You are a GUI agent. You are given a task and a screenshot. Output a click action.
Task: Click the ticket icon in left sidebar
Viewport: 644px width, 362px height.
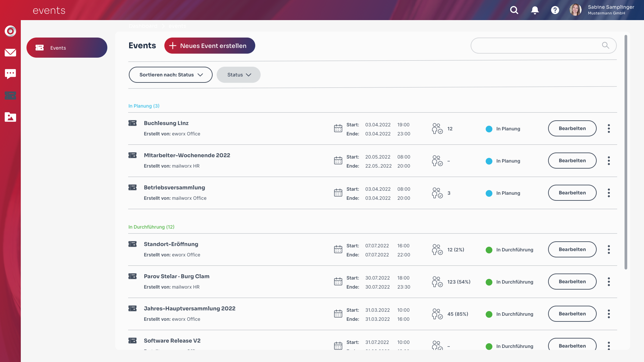10,96
